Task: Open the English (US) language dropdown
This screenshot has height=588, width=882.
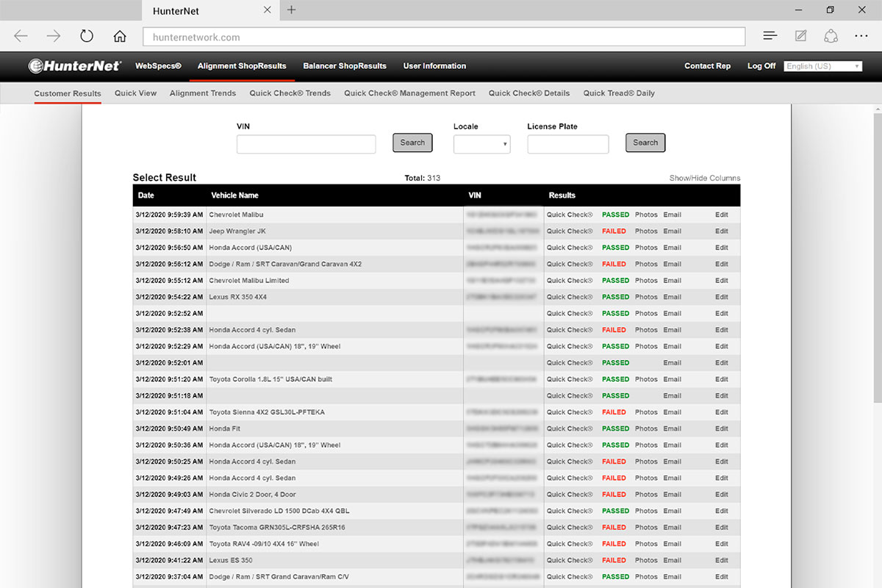Action: point(822,66)
